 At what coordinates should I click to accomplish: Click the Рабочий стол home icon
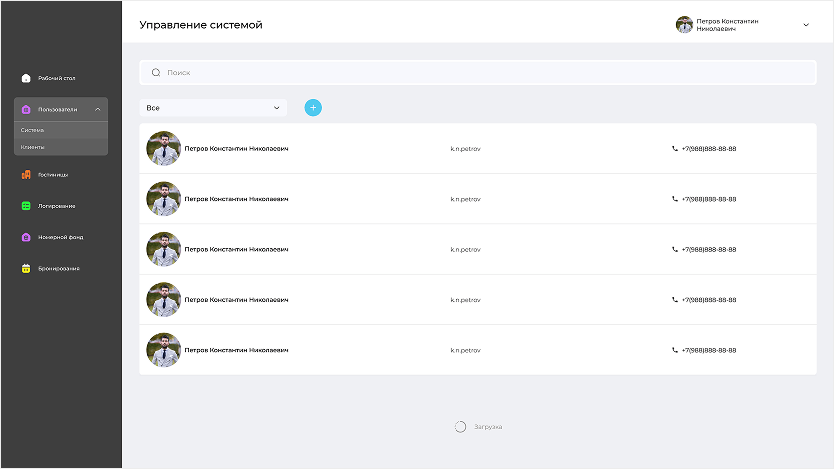coord(26,78)
